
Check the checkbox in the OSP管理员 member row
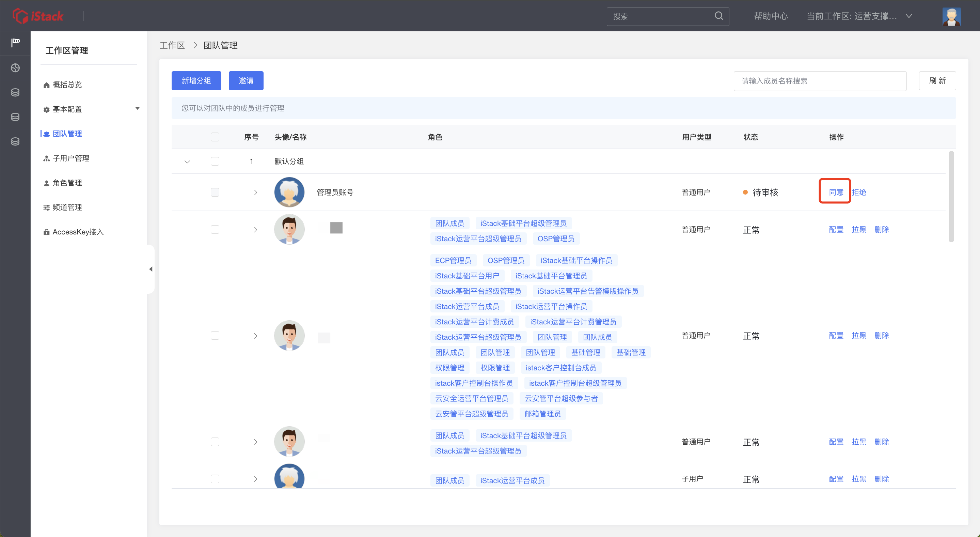point(215,230)
